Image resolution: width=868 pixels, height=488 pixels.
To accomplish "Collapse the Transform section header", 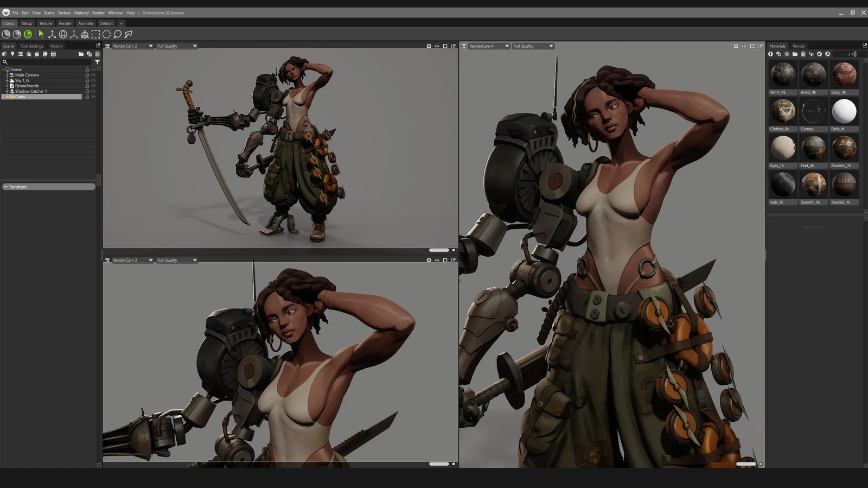I will coord(6,187).
